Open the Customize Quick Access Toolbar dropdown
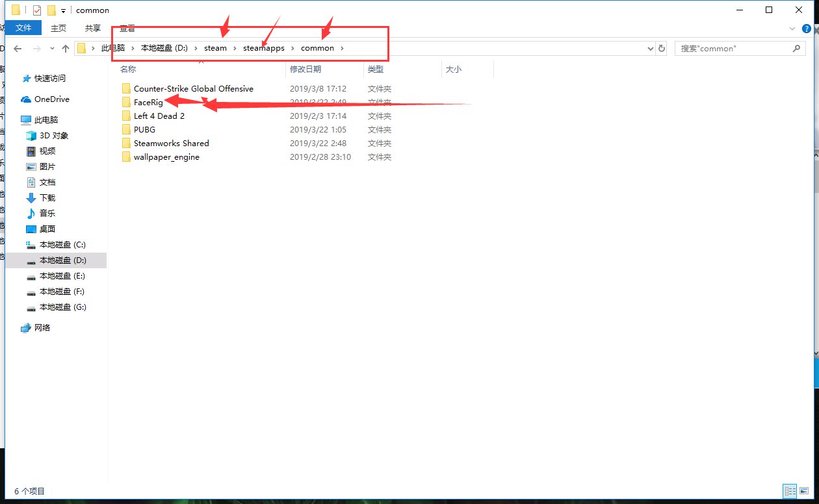Viewport: 819px width, 504px height. pyautogui.click(x=63, y=11)
